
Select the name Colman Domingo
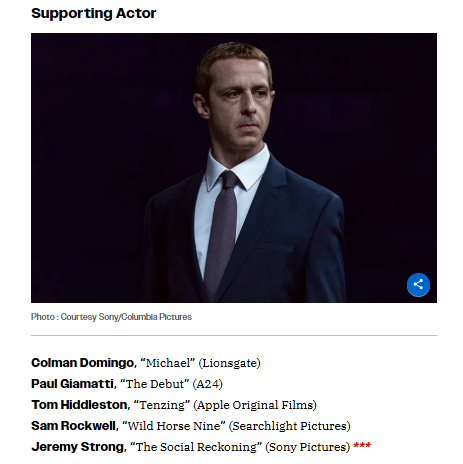pyautogui.click(x=82, y=363)
